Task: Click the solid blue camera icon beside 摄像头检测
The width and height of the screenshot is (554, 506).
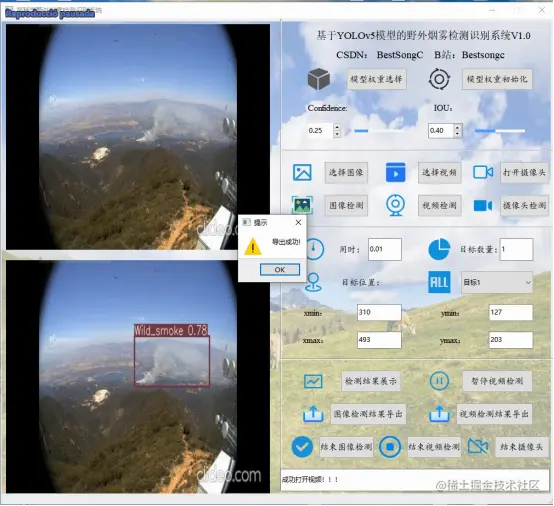Action: click(x=483, y=205)
